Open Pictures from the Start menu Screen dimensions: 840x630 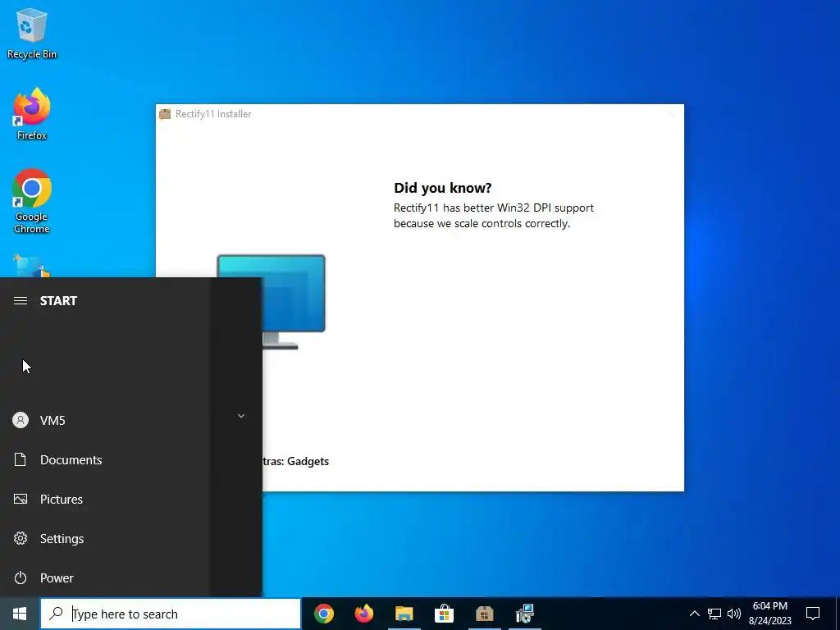click(104, 499)
